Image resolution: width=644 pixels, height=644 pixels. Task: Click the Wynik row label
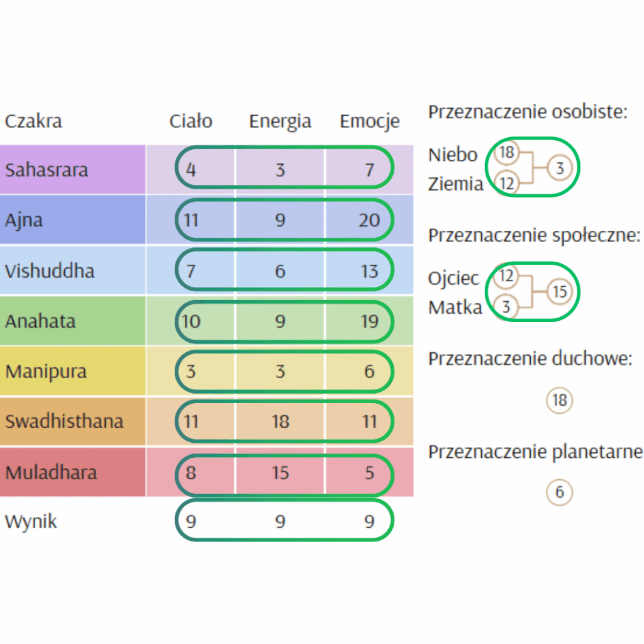[x=31, y=521]
